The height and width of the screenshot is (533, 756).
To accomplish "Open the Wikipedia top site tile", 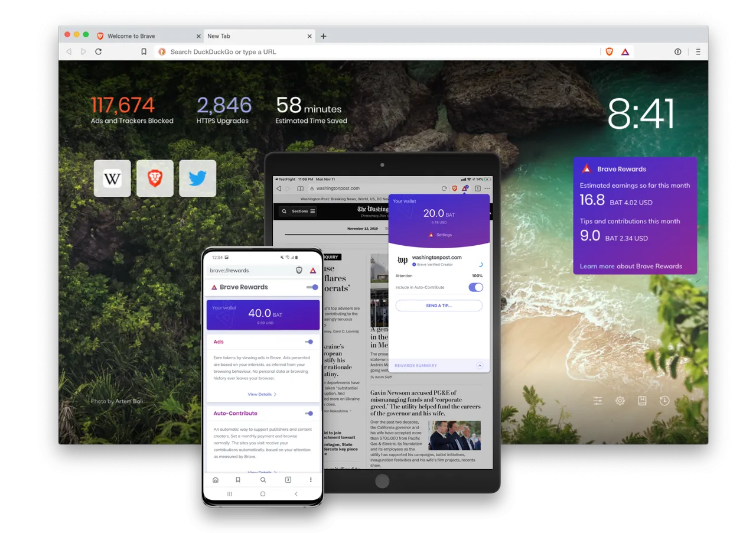I will tap(112, 178).
